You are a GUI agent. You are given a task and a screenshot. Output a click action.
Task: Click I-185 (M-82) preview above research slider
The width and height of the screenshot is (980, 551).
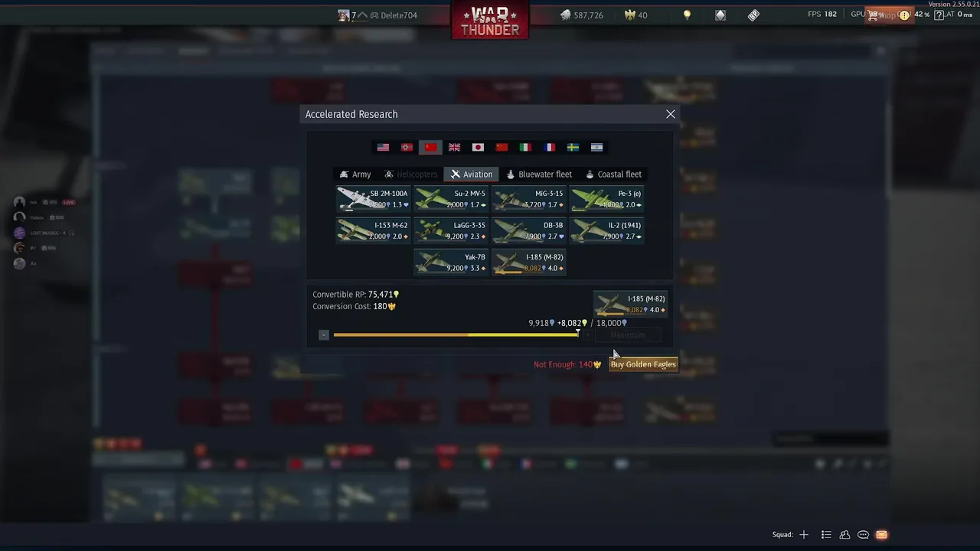pos(630,304)
